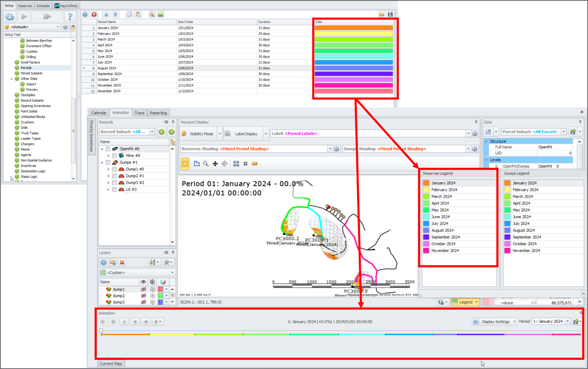Expand the Dump1 #0 tree node
Image resolution: width=588 pixels, height=369 pixels.
tap(108, 169)
